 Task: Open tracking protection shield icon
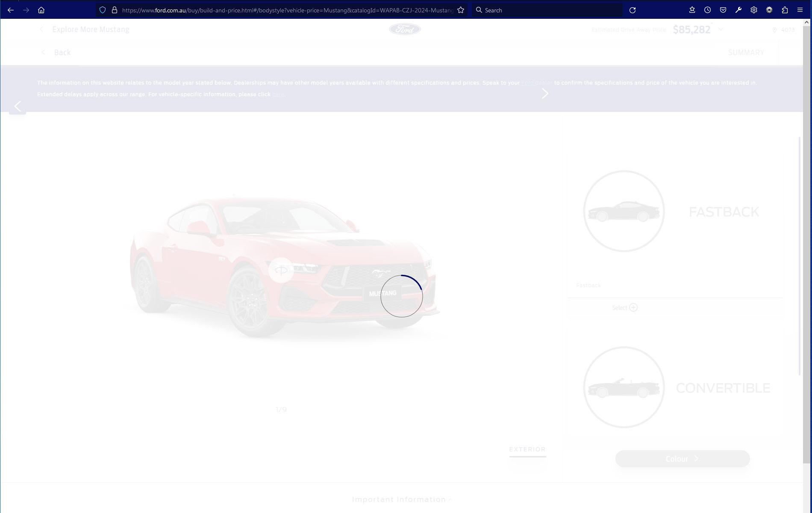(103, 10)
